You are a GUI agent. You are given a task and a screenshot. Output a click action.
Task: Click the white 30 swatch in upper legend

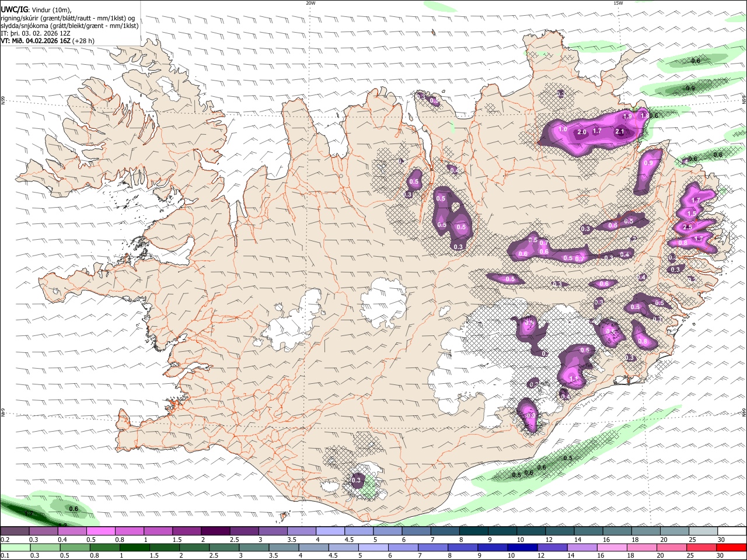point(732,531)
